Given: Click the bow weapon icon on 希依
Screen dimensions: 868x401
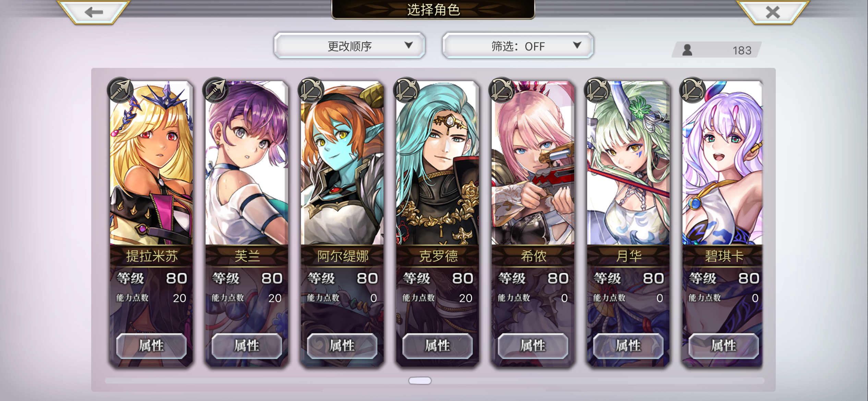Looking at the screenshot, I should coord(502,90).
